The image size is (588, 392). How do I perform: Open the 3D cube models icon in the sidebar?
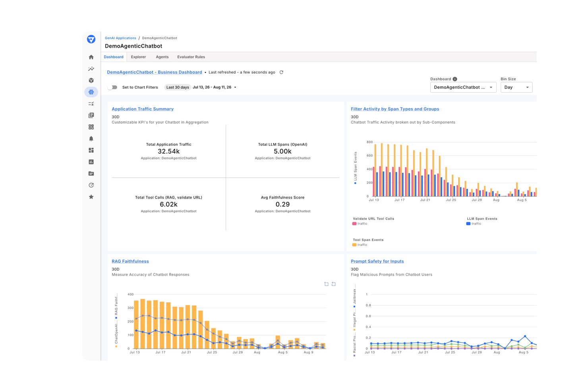[91, 80]
